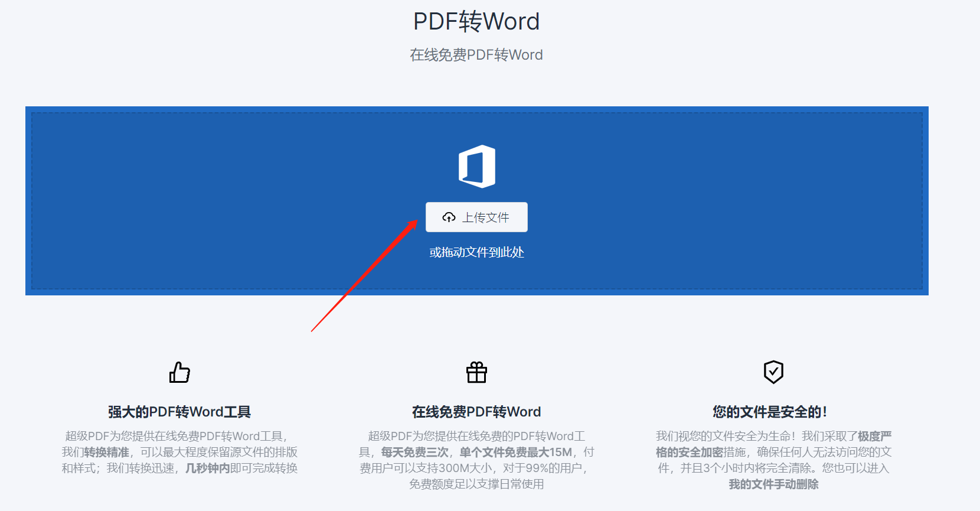Click the bold text 几秒钟内

pyautogui.click(x=207, y=468)
